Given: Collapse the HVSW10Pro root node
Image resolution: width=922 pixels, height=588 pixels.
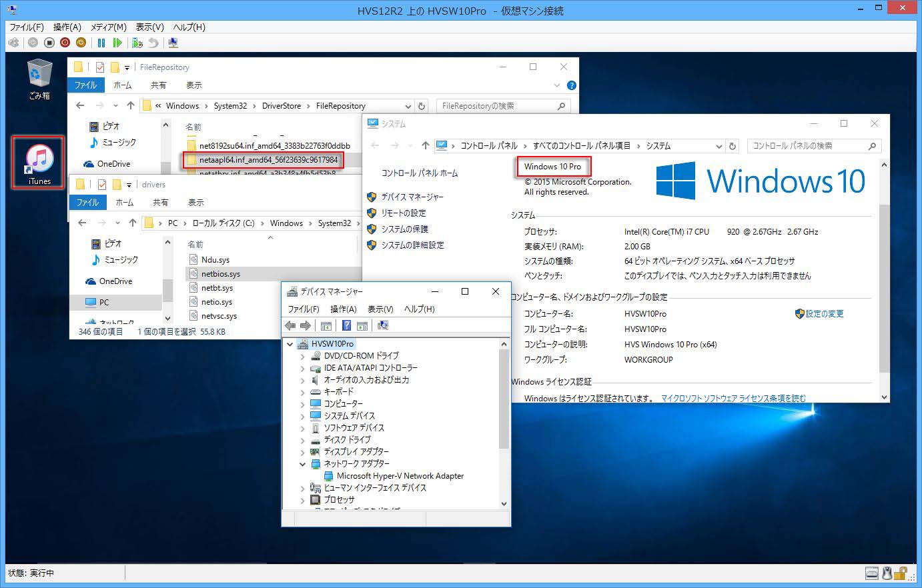Looking at the screenshot, I should pos(290,344).
